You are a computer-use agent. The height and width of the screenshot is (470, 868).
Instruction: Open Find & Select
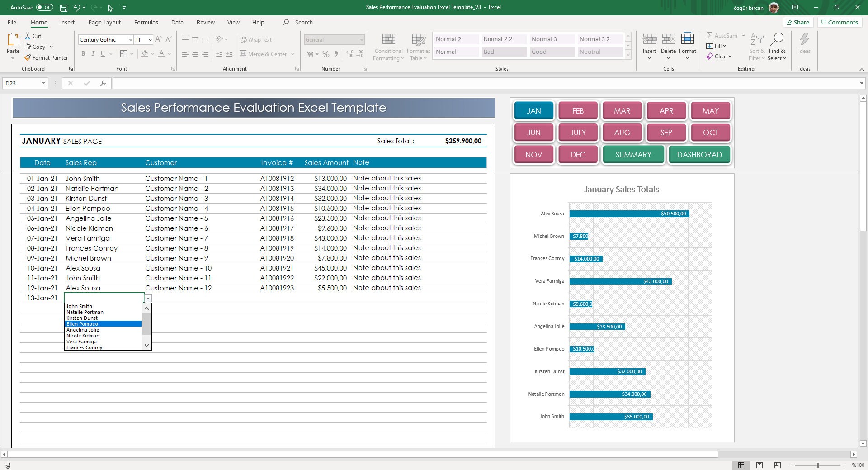coord(777,47)
